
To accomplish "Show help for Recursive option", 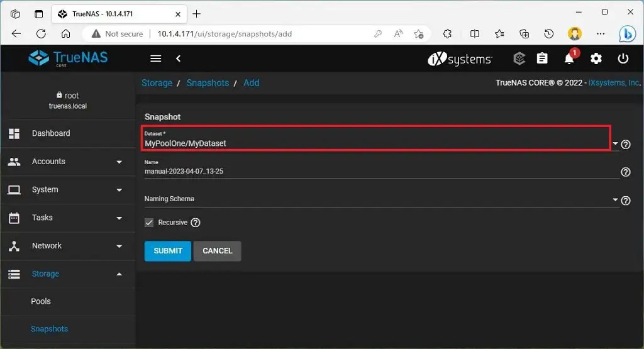I will pos(196,223).
